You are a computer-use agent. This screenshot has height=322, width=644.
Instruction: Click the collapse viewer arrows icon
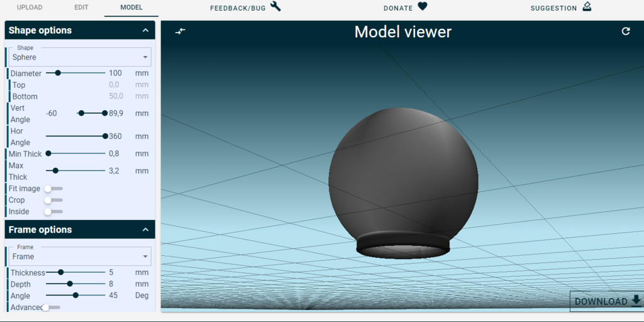click(x=180, y=31)
